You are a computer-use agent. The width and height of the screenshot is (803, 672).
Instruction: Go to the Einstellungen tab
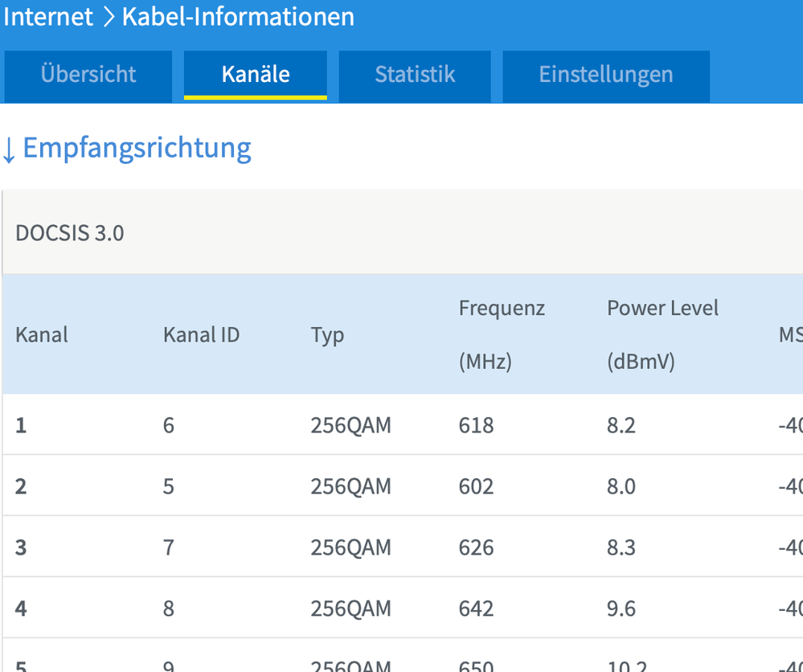pos(606,76)
